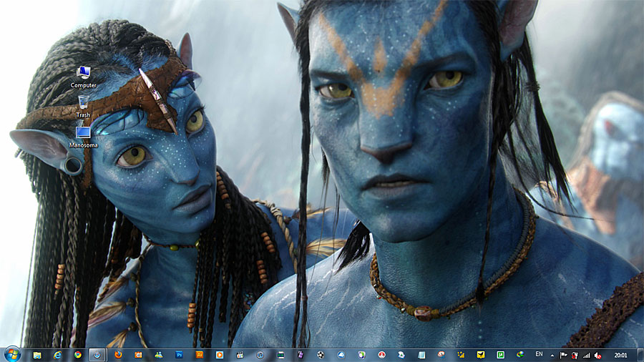Open the green ICO taskbar icon
This screenshot has height=362, width=644.
pos(280,355)
